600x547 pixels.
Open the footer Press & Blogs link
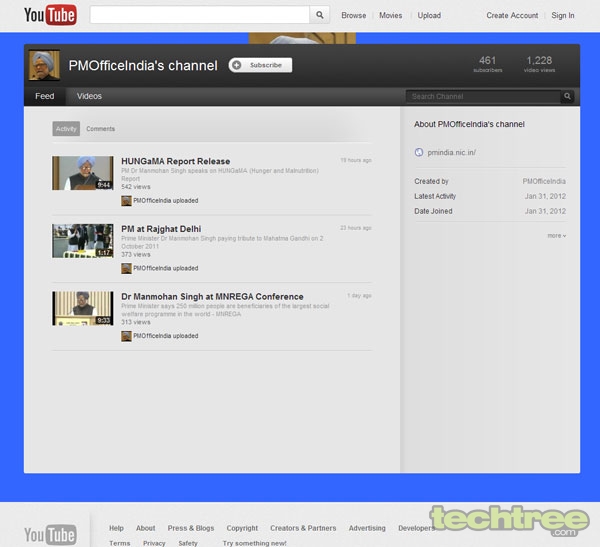tap(191, 528)
